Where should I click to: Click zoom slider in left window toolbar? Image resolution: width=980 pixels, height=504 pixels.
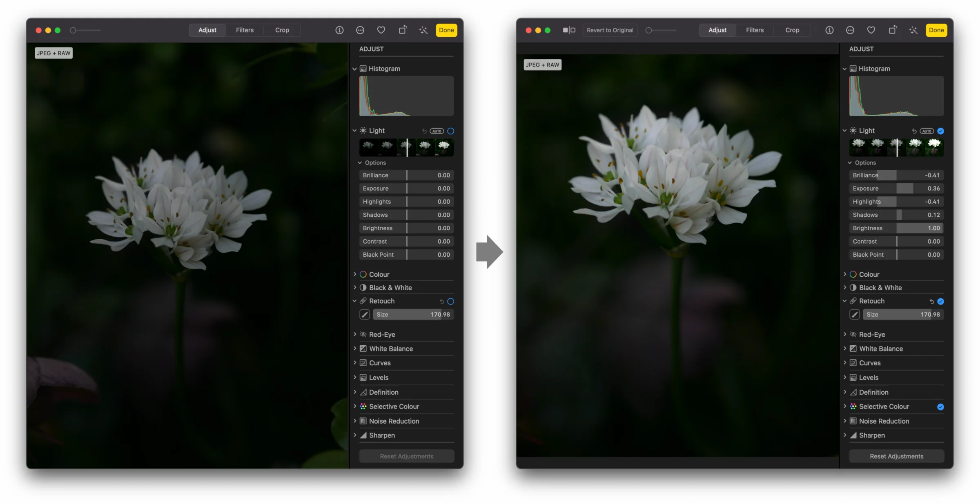click(x=85, y=30)
